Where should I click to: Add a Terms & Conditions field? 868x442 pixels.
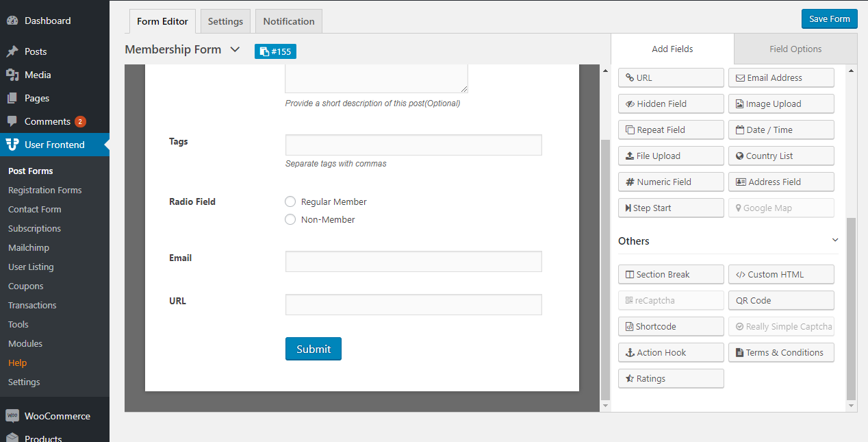pyautogui.click(x=781, y=352)
